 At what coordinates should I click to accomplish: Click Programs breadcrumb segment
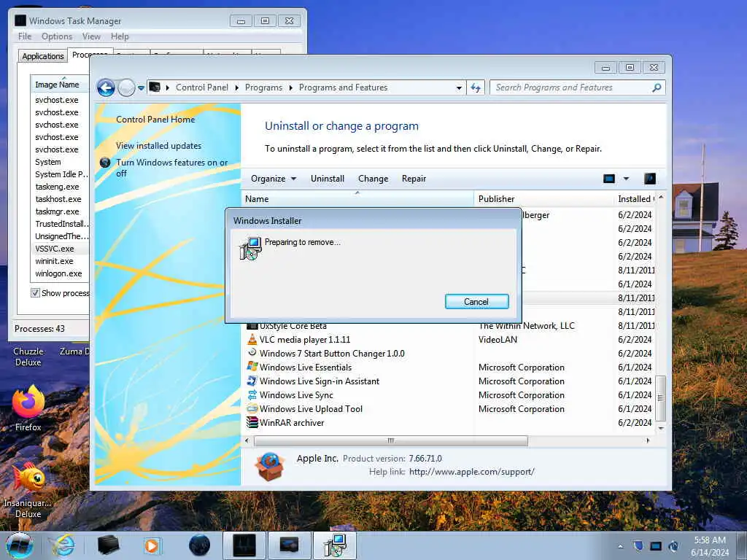263,87
